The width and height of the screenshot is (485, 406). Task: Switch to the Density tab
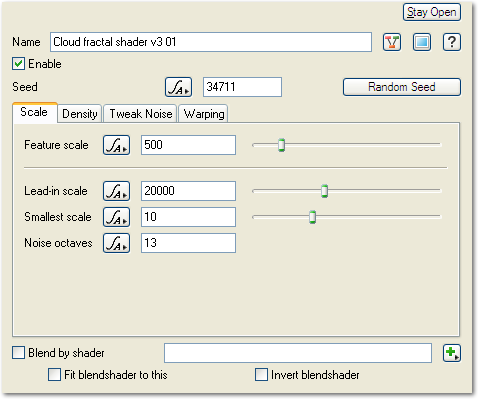(80, 114)
